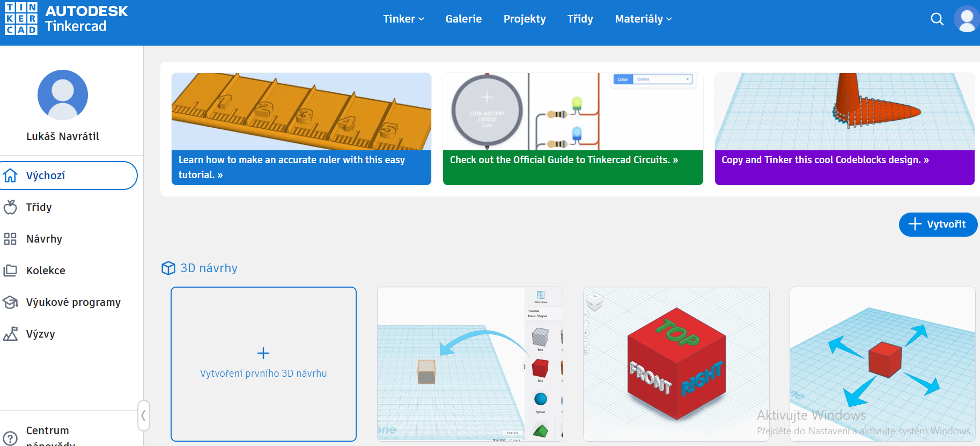Click Vytvoření prvního 3D návrhu link
This screenshot has width=980, height=446.
tap(263, 374)
